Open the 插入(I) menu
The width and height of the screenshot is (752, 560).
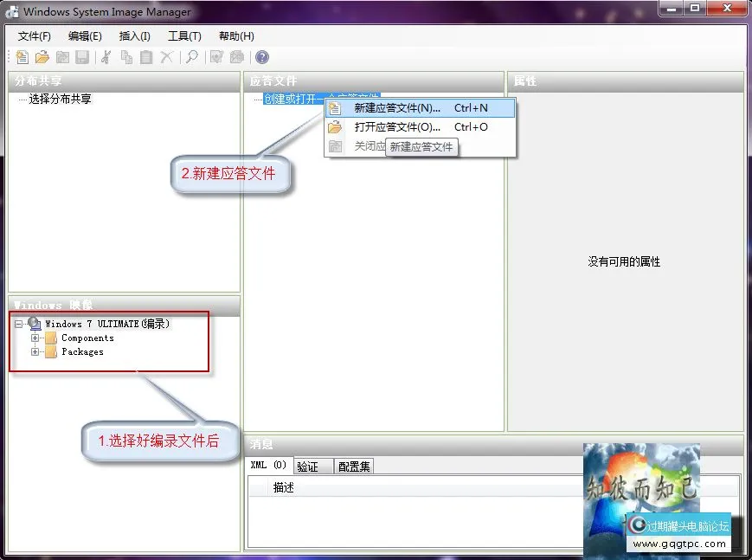point(134,35)
